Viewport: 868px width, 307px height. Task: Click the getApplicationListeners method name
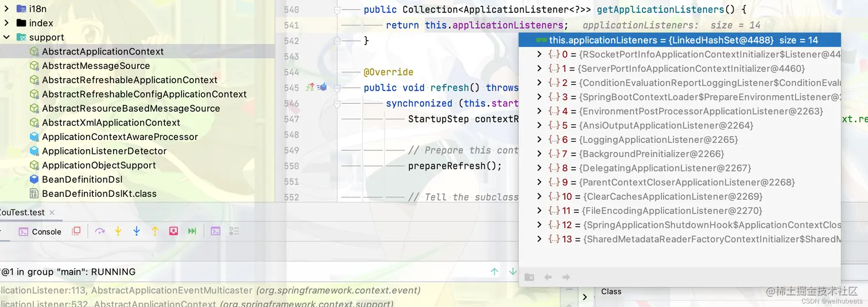click(x=660, y=10)
